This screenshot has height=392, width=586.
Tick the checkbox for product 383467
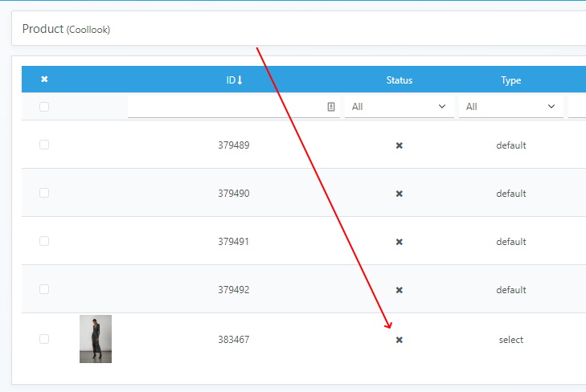[44, 339]
